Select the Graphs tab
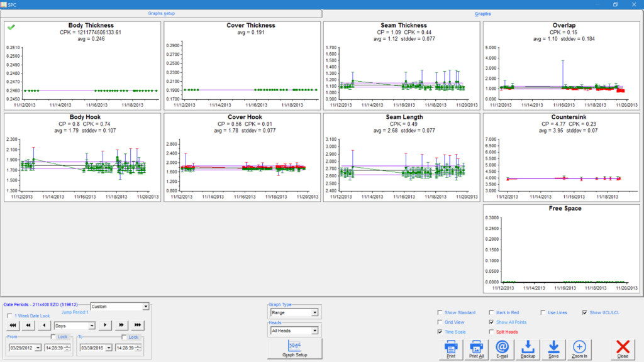This screenshot has height=362, width=644. [x=482, y=13]
